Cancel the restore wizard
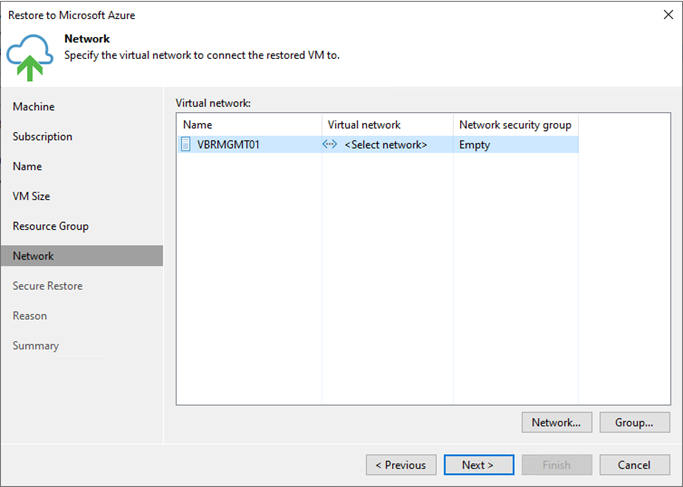 pyautogui.click(x=634, y=465)
